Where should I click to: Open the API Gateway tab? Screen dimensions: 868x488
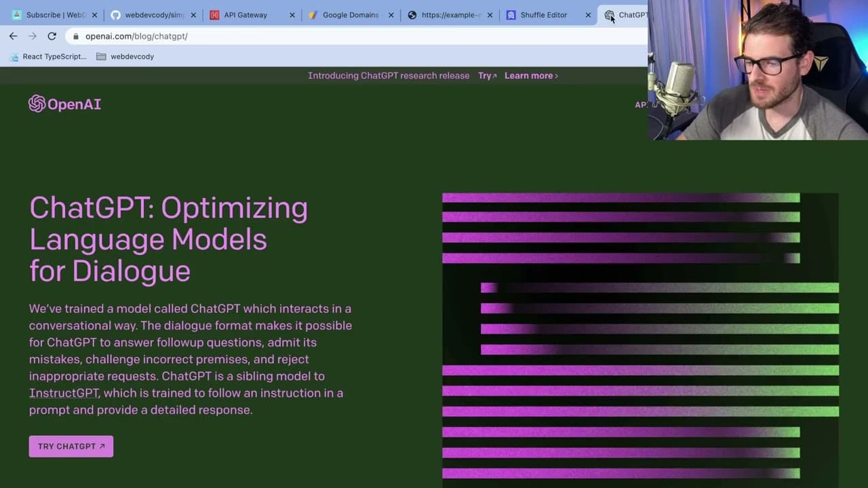point(252,15)
